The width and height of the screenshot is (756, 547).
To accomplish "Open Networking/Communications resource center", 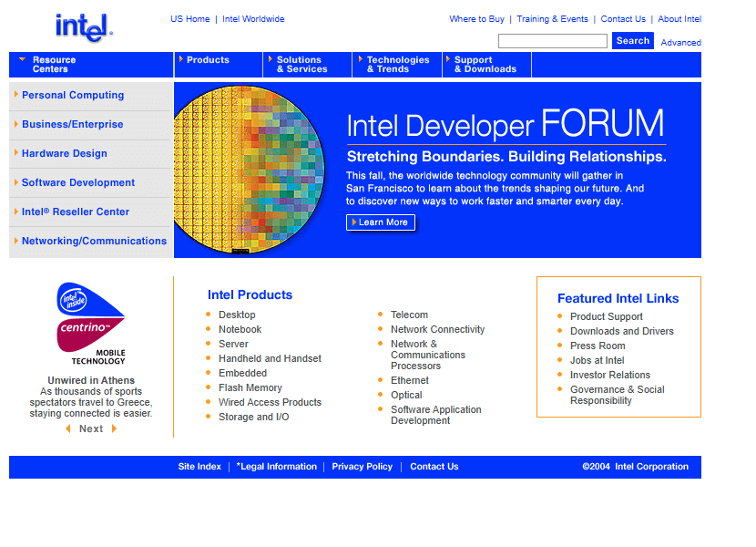I will coord(94,241).
